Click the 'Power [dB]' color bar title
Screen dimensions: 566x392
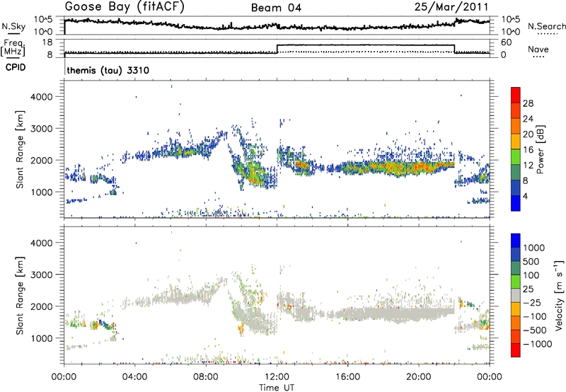(x=541, y=149)
